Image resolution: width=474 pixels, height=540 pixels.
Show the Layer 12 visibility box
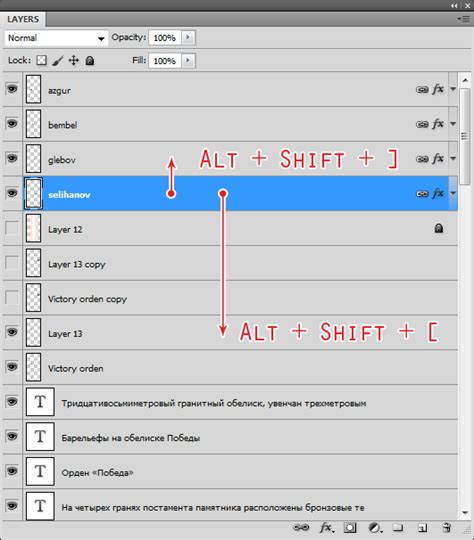click(12, 228)
